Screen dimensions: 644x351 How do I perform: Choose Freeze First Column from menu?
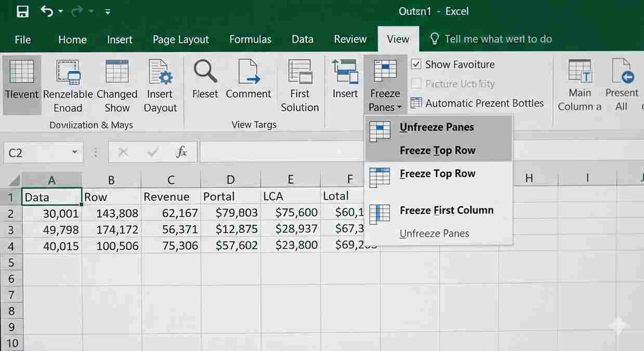[446, 211]
